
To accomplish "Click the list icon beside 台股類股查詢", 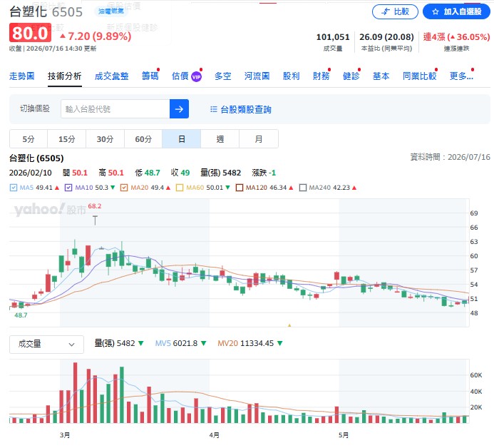I will click(x=214, y=109).
